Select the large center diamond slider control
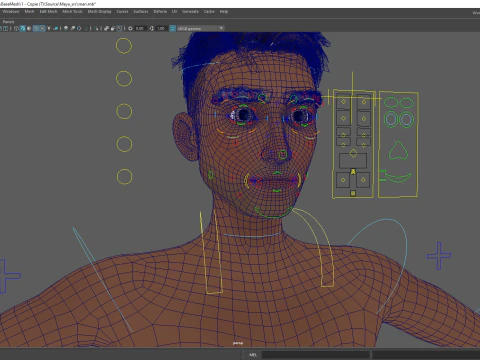 click(353, 153)
